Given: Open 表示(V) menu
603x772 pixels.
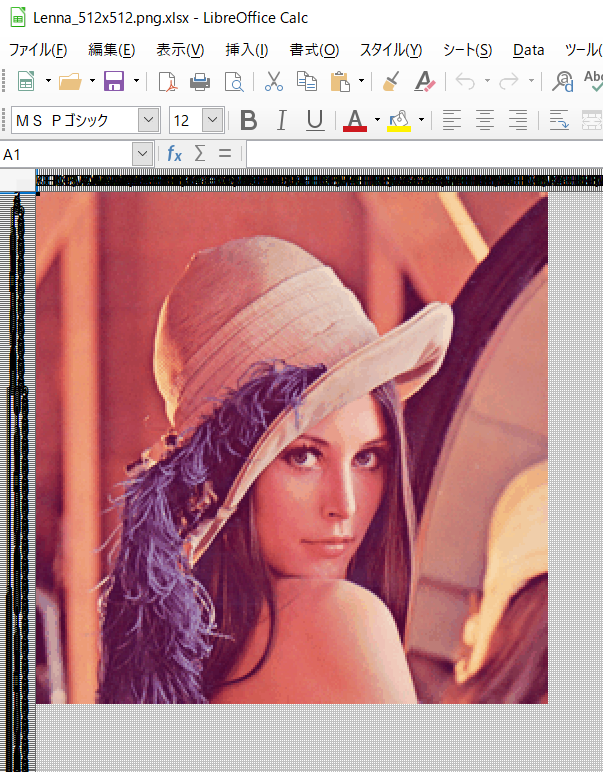Looking at the screenshot, I should [180, 50].
